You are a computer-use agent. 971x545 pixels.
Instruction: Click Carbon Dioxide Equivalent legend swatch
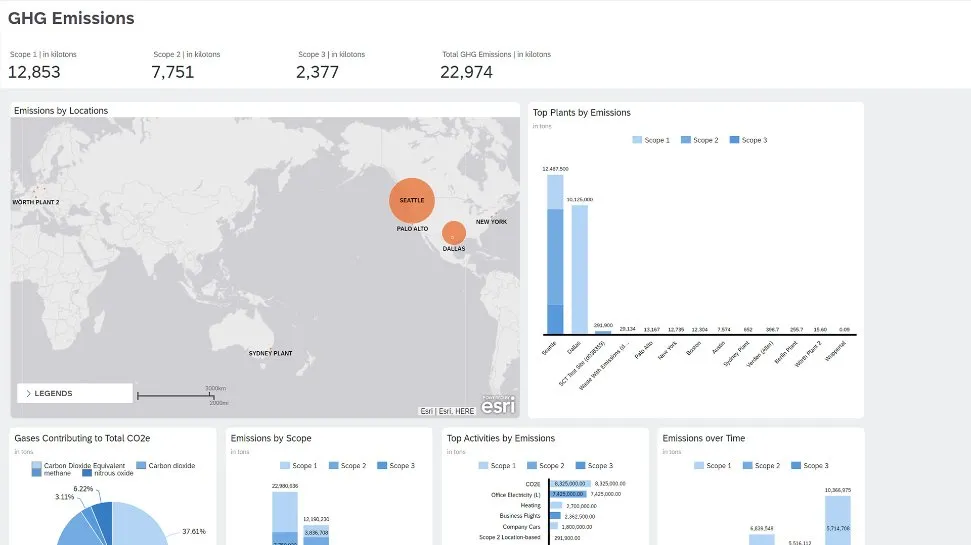pos(37,466)
